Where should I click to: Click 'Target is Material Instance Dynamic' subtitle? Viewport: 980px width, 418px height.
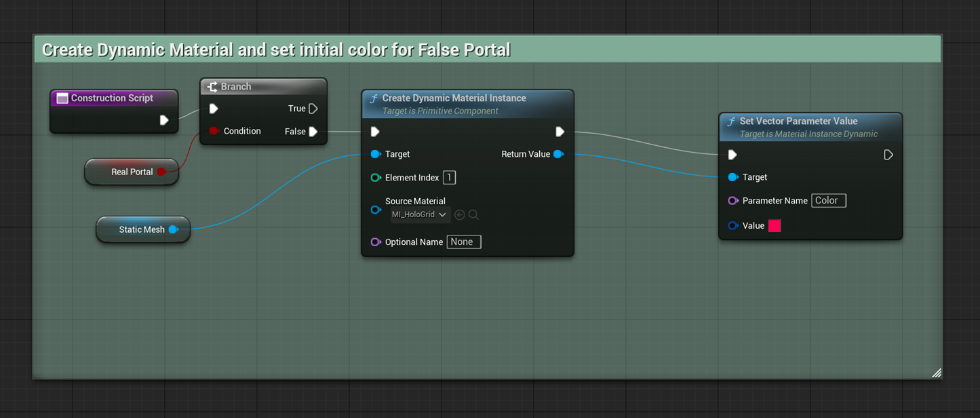coord(808,134)
